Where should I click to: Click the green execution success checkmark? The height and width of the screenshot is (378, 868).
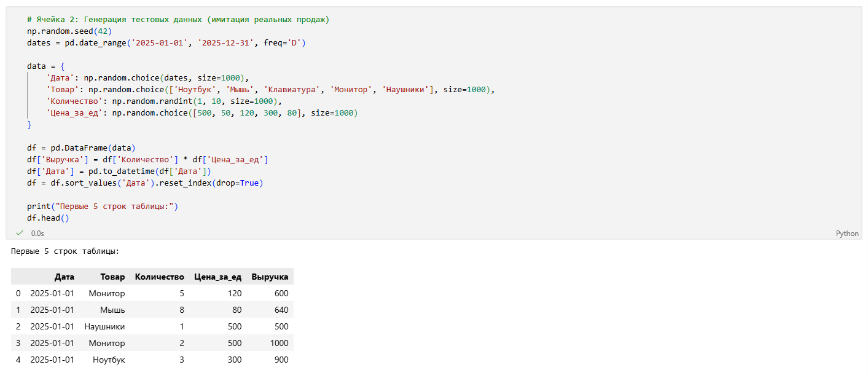pyautogui.click(x=20, y=233)
